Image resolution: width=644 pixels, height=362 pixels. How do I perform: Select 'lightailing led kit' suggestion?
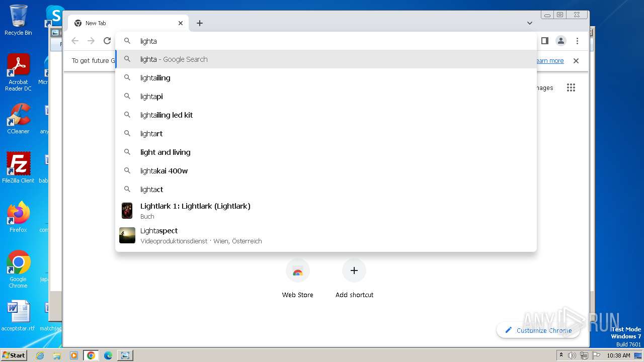326,115
